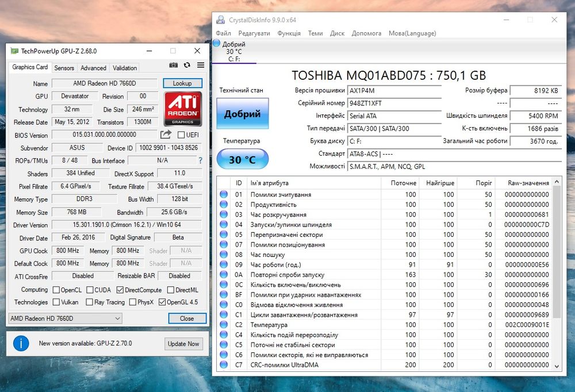Click the Update Now button
This screenshot has width=575, height=392.
(183, 344)
